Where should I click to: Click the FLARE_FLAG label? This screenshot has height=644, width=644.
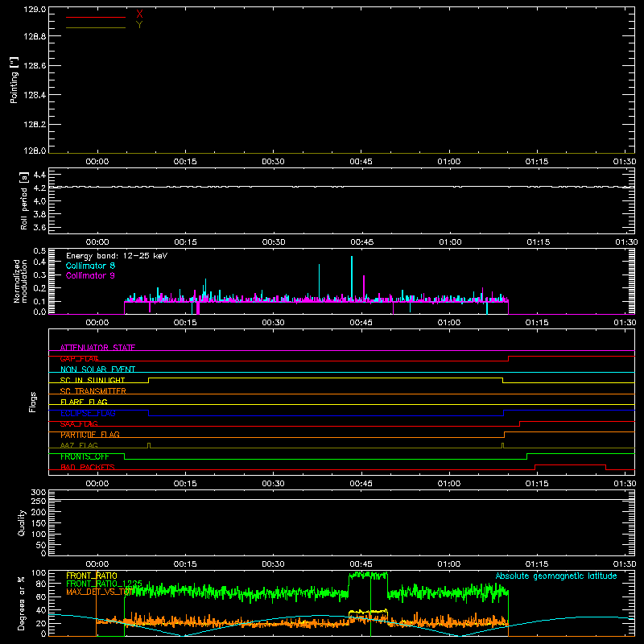84,402
